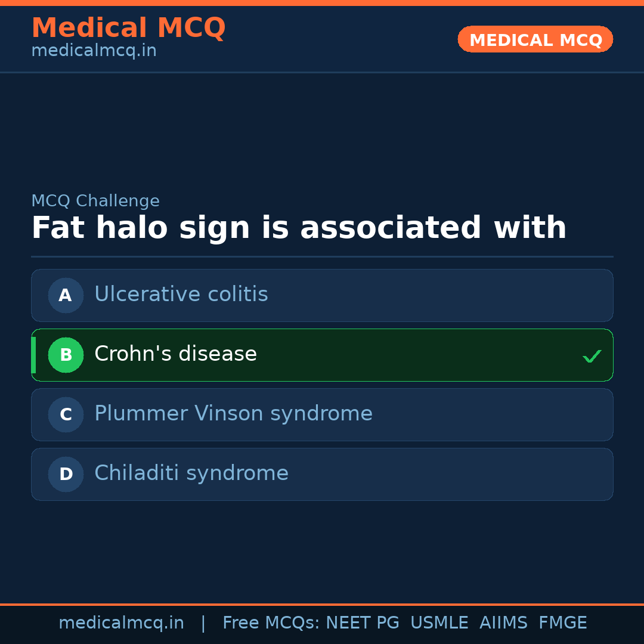Click the green B option circle

66,355
